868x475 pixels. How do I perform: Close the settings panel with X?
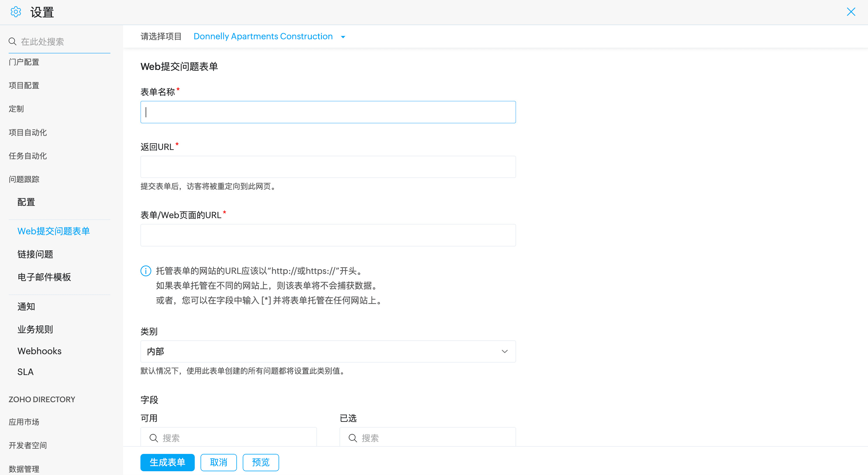pos(851,12)
